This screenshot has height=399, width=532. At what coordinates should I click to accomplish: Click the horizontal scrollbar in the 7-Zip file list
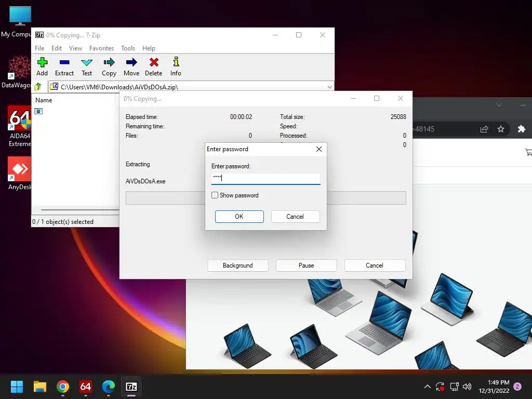79,210
